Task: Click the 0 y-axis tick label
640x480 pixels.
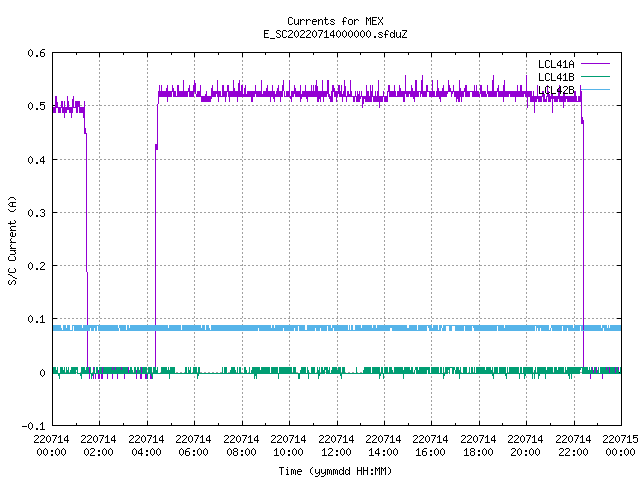Action: point(42,373)
